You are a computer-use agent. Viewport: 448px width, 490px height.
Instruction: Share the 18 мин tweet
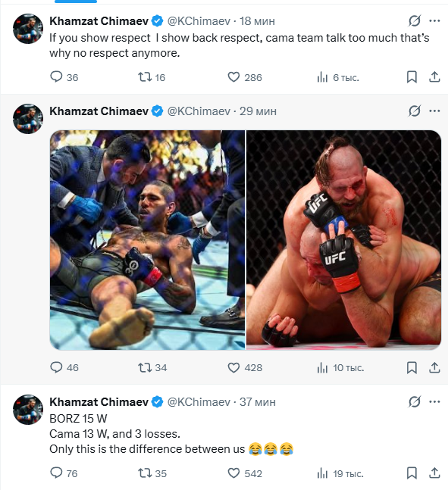pyautogui.click(x=434, y=77)
